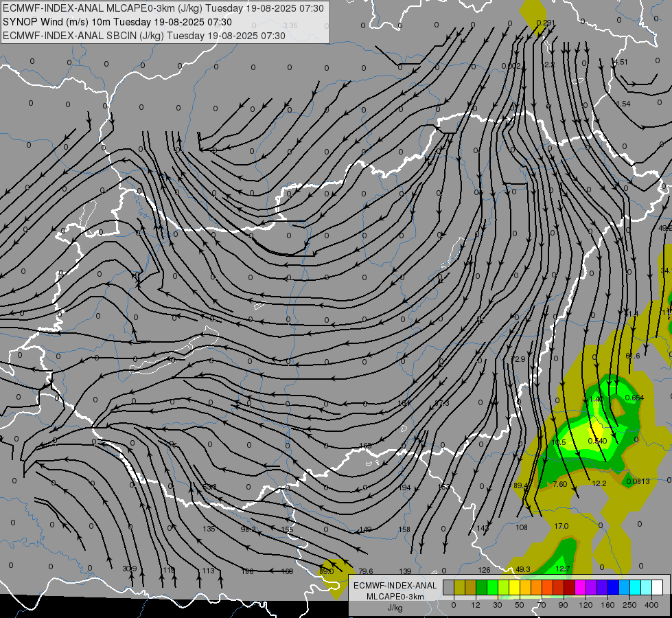
Task: Click the map value '61.6'
Action: tap(633, 356)
